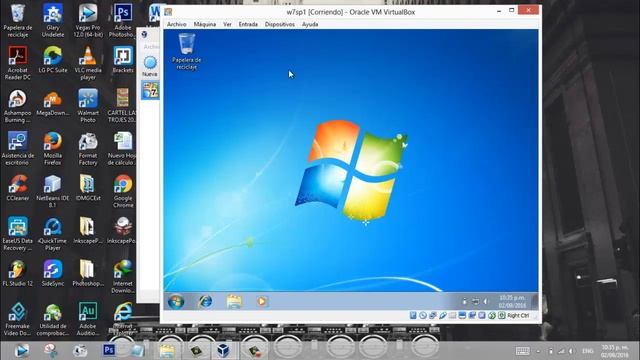Click ENG language indicator in host tray
This screenshot has height=360, width=640.
coord(588,351)
